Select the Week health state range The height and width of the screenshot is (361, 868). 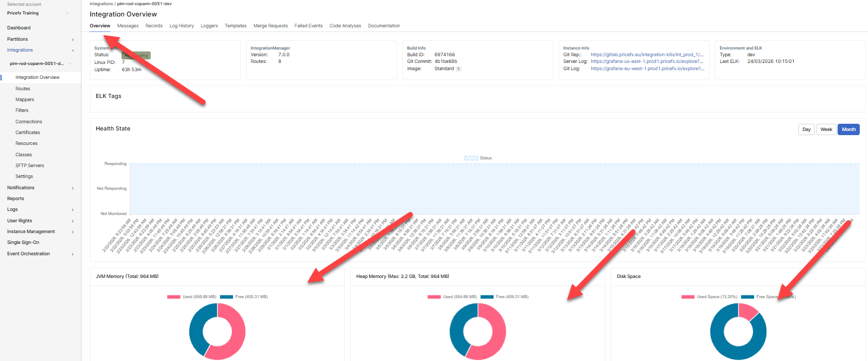click(x=826, y=129)
